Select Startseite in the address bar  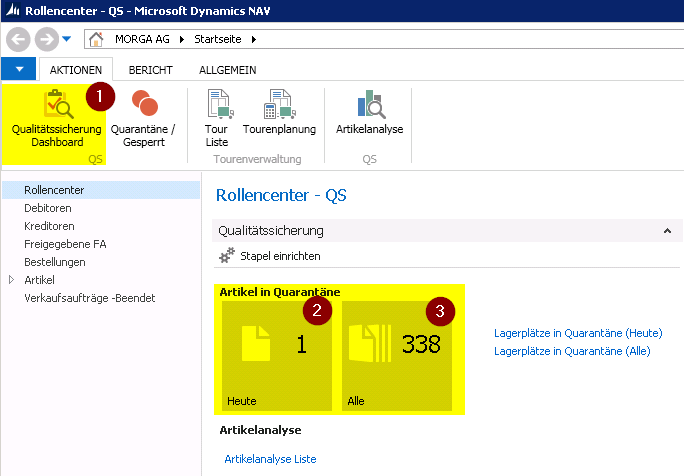(218, 39)
